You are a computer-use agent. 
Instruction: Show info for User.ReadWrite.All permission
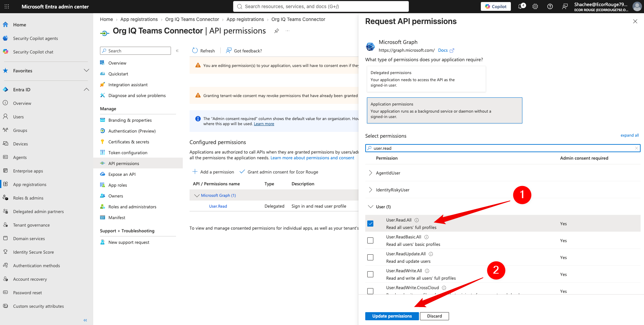click(427, 271)
